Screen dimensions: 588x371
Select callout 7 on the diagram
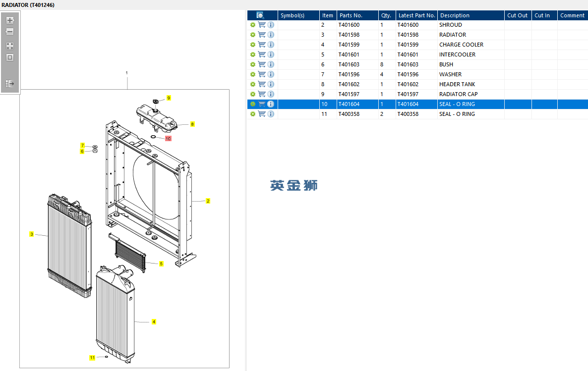[82, 146]
